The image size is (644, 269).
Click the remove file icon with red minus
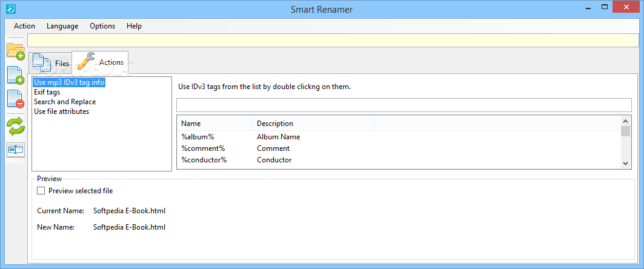coord(16,99)
